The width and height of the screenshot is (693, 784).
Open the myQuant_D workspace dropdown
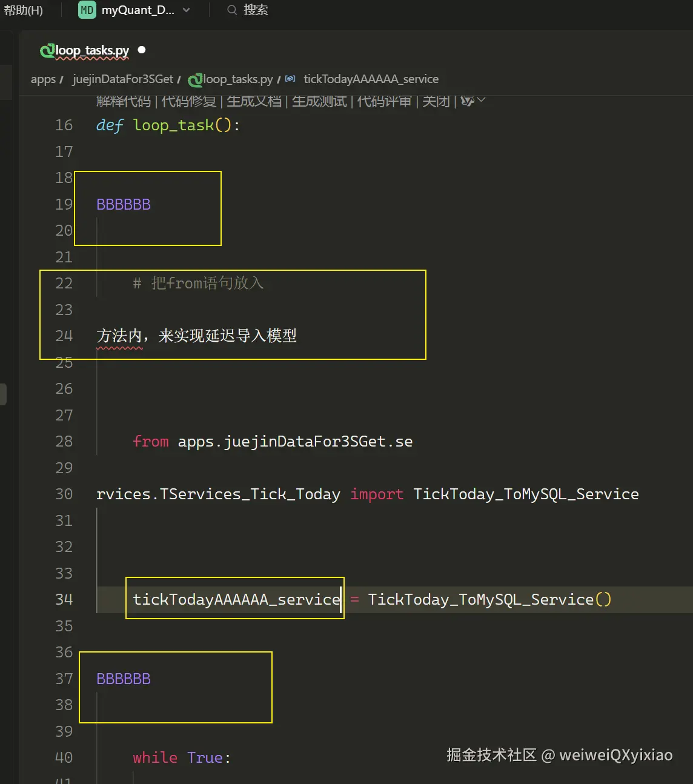[186, 10]
